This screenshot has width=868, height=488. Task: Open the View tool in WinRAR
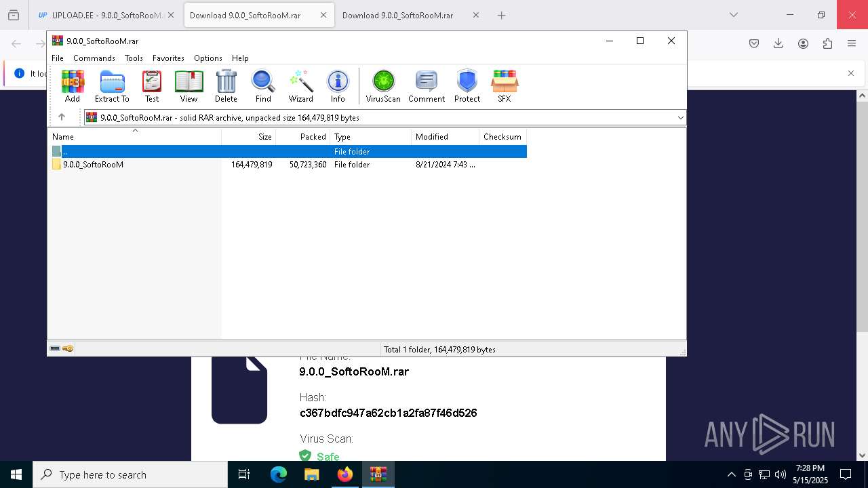click(x=189, y=86)
